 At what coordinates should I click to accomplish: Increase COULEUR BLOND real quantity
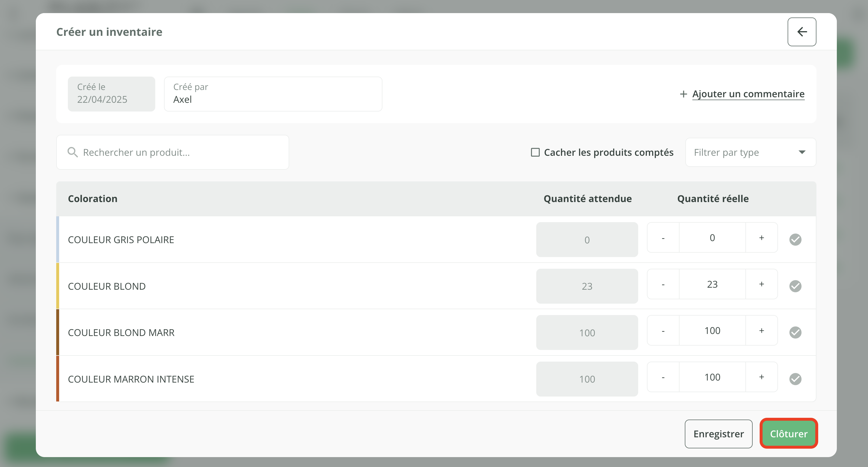[761, 284]
